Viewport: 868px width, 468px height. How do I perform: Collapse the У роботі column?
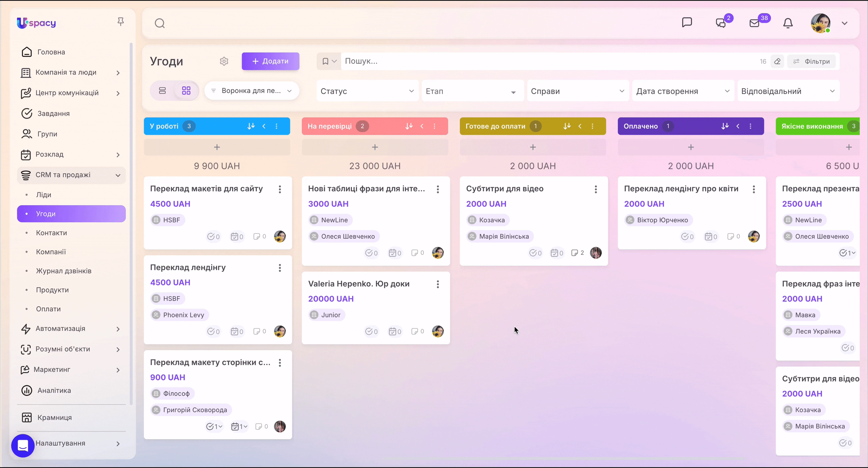(x=264, y=126)
